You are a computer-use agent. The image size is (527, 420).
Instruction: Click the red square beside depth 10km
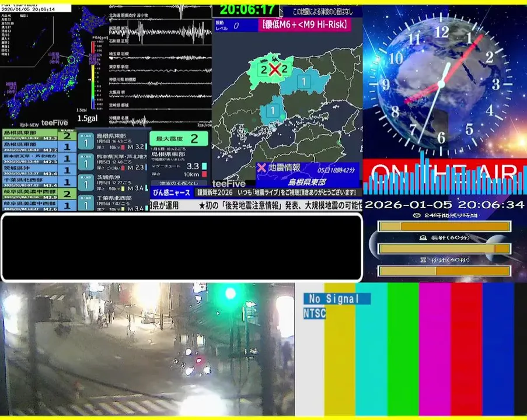[204, 174]
